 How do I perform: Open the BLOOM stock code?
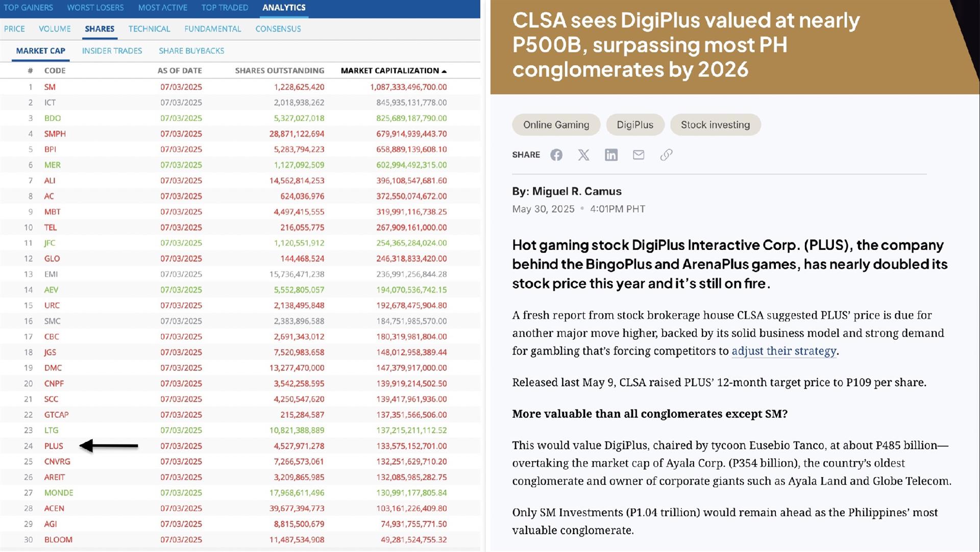(58, 540)
